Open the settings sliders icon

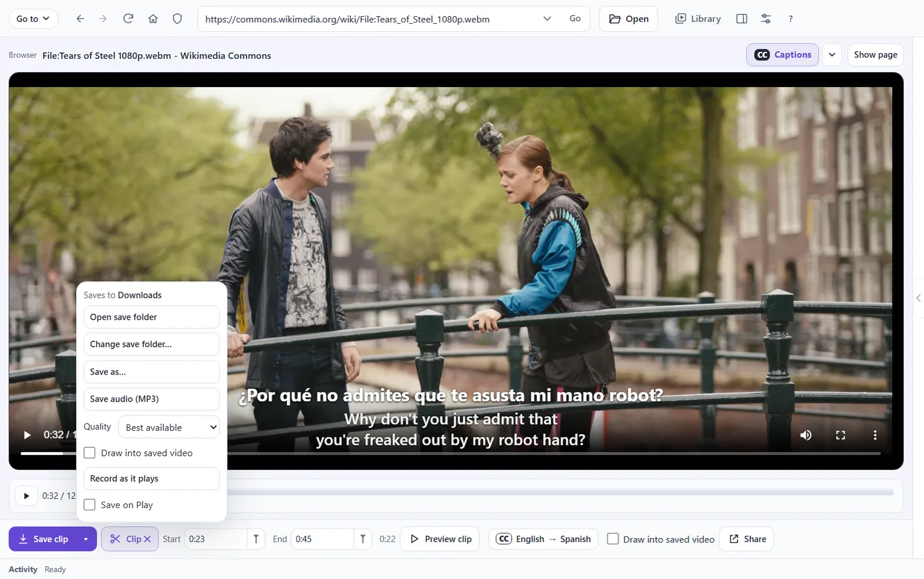click(766, 18)
